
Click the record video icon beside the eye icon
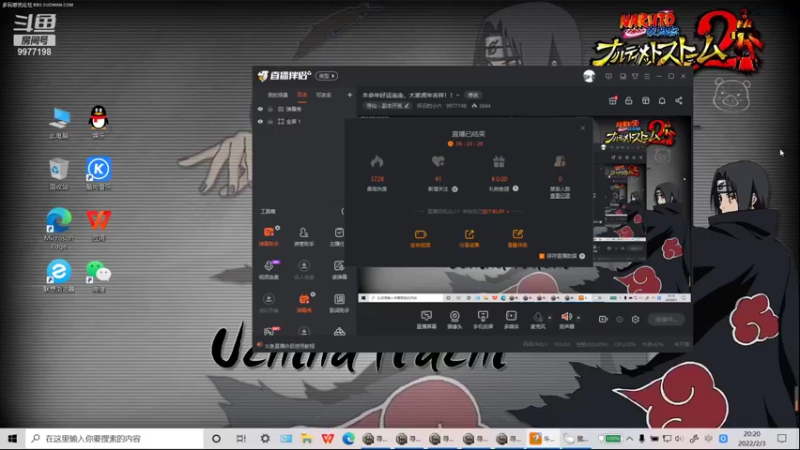click(603, 319)
